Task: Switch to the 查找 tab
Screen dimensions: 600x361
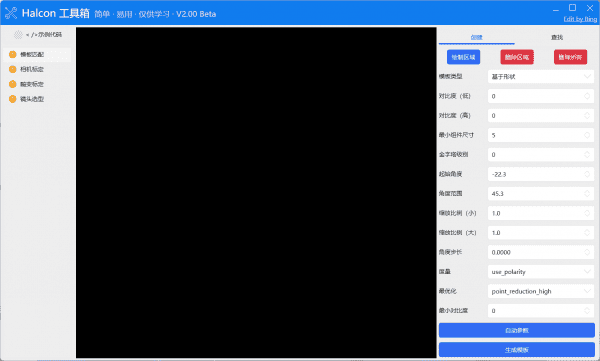Action: [557, 38]
